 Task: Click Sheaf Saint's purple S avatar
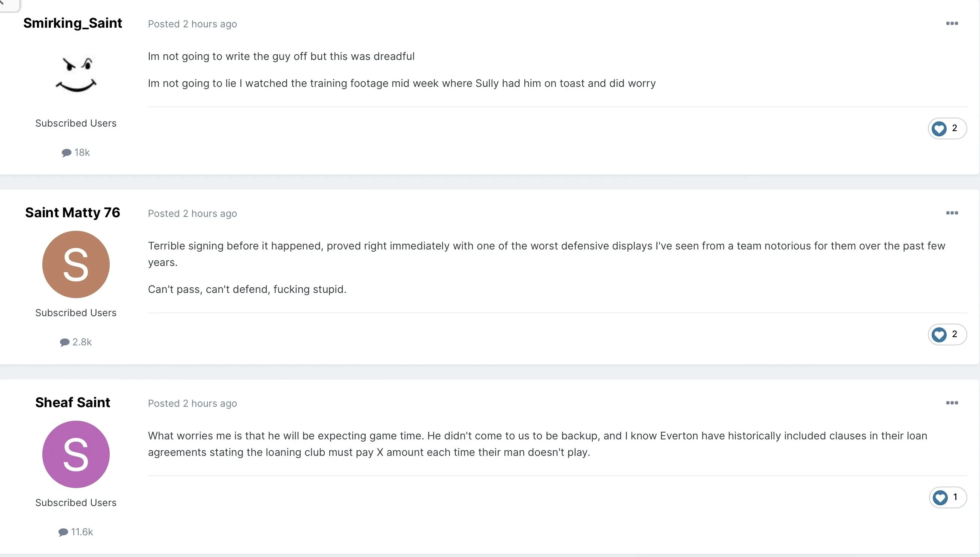tap(76, 454)
